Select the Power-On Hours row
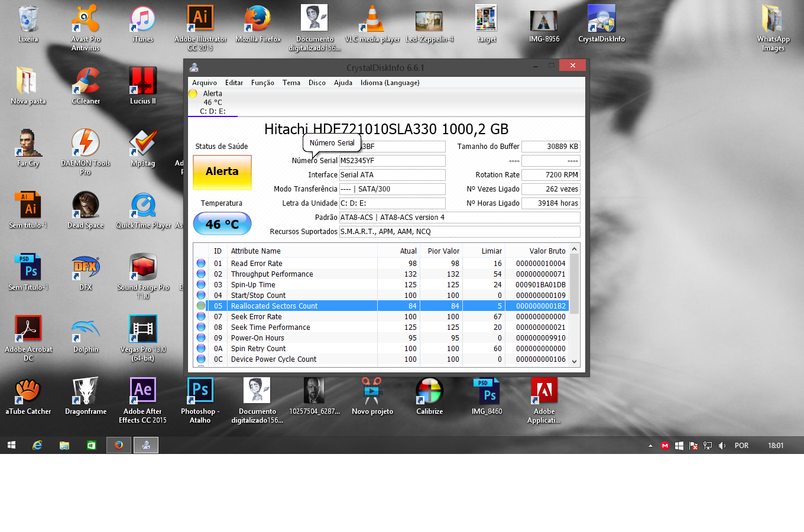Image resolution: width=804 pixels, height=532 pixels. click(382, 338)
